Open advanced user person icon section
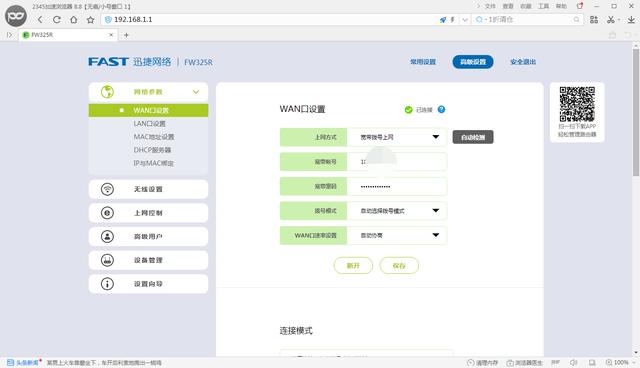This screenshot has width=640, height=368. pos(107,236)
